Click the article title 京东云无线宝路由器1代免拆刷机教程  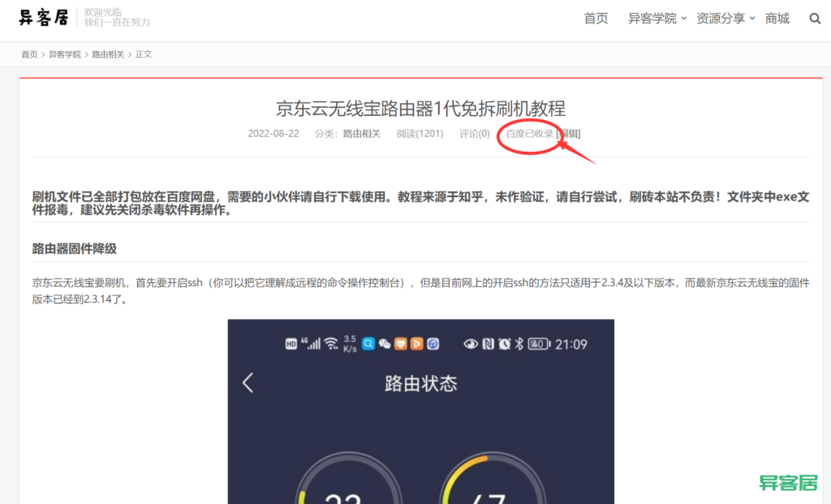click(421, 109)
